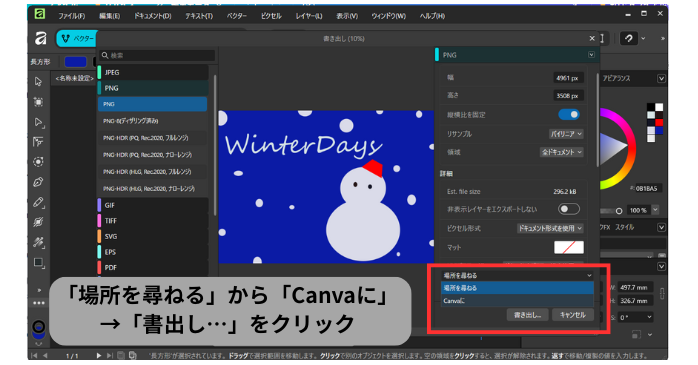This screenshot has width=698, height=365.
Task: Open the export destination dropdown
Action: click(x=517, y=276)
